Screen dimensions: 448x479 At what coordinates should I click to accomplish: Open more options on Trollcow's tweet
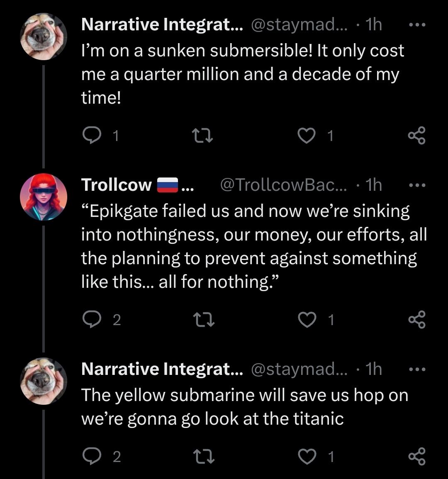[416, 185]
